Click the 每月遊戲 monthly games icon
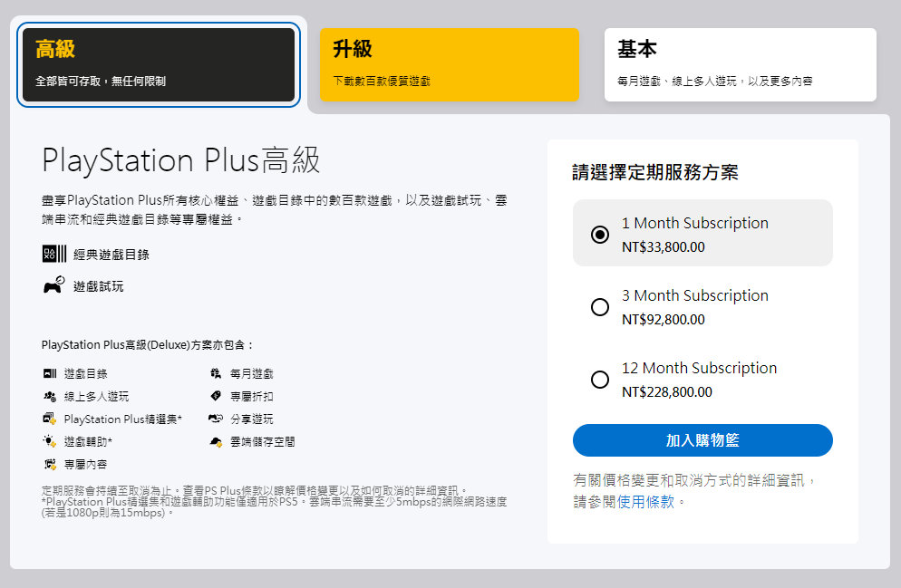The width and height of the screenshot is (901, 588). pos(216,374)
